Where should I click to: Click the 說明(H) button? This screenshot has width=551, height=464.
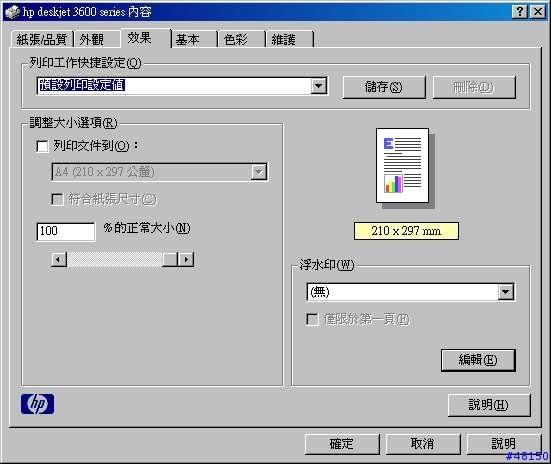click(x=489, y=405)
